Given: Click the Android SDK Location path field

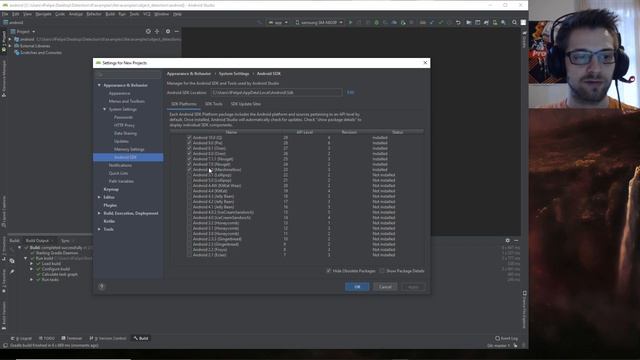Looking at the screenshot, I should tap(276, 93).
